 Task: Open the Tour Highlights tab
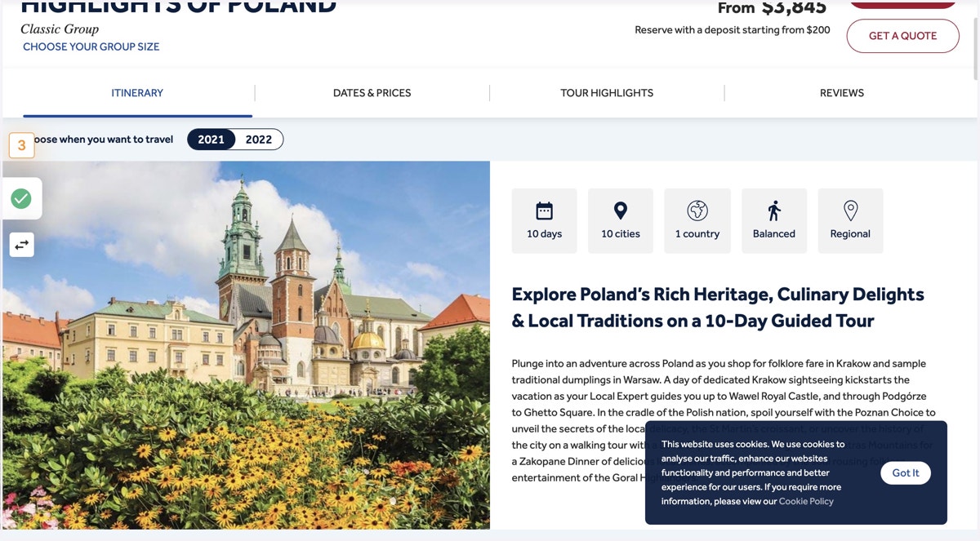point(607,93)
